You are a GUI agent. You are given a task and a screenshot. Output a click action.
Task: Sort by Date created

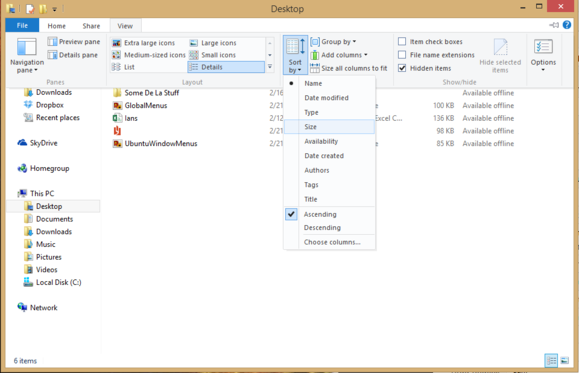point(329,156)
